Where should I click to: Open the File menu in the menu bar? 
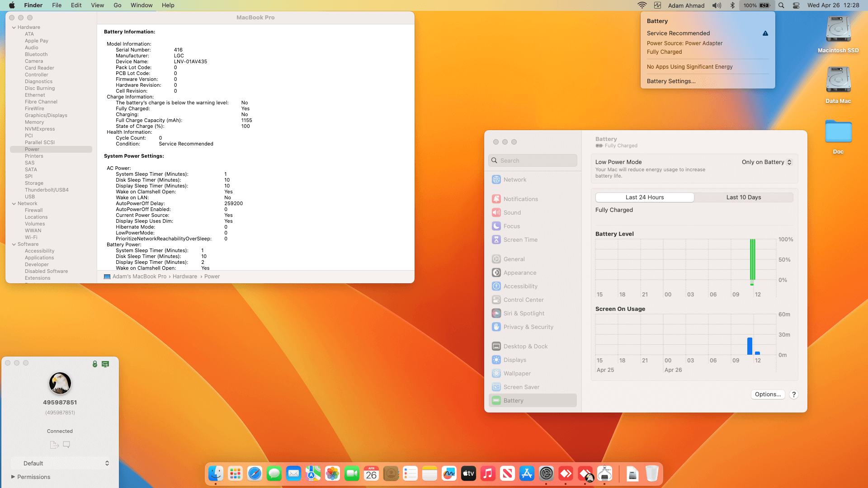click(x=57, y=5)
